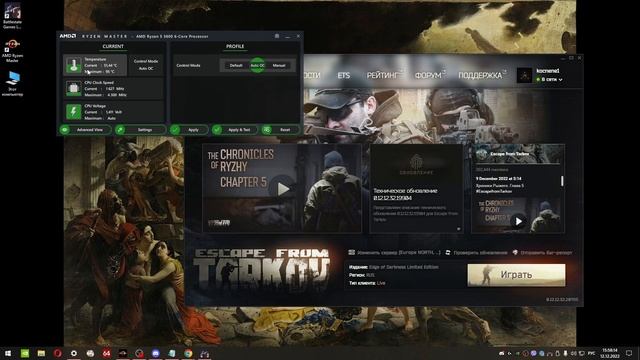Click the Control Mode Auto OC tile under CURRENT

pos(146,65)
